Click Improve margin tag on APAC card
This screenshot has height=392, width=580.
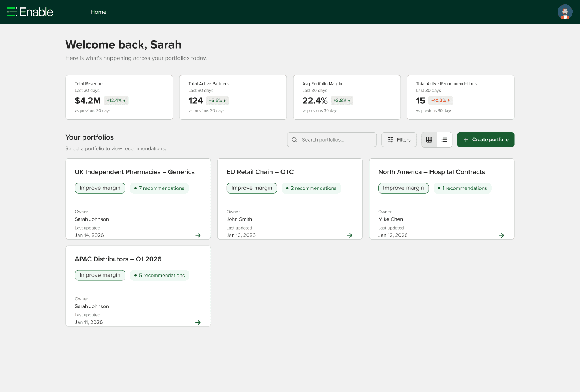(x=100, y=275)
